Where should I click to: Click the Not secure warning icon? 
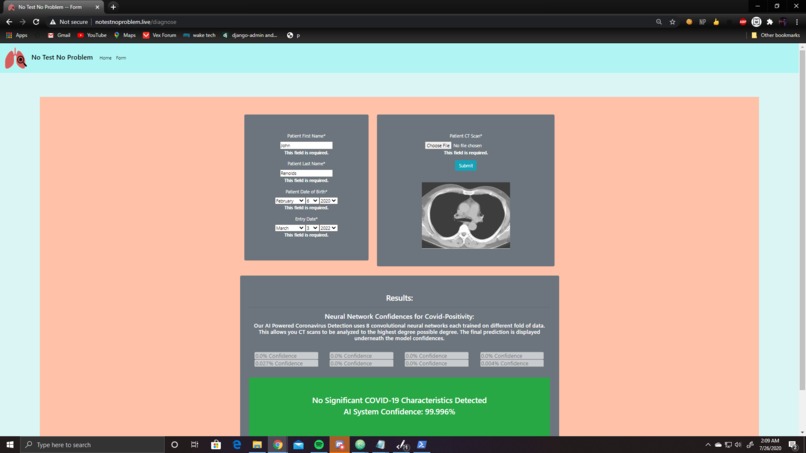tap(52, 22)
